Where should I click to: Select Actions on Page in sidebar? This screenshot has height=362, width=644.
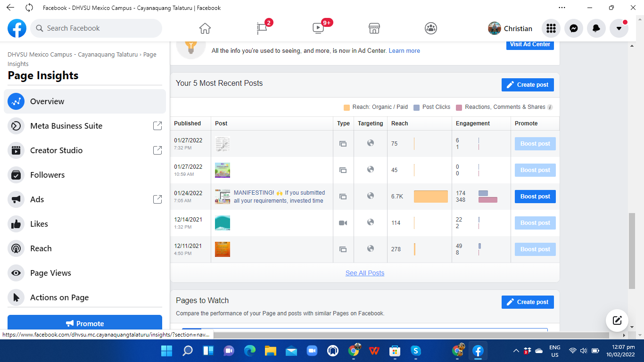85,297
